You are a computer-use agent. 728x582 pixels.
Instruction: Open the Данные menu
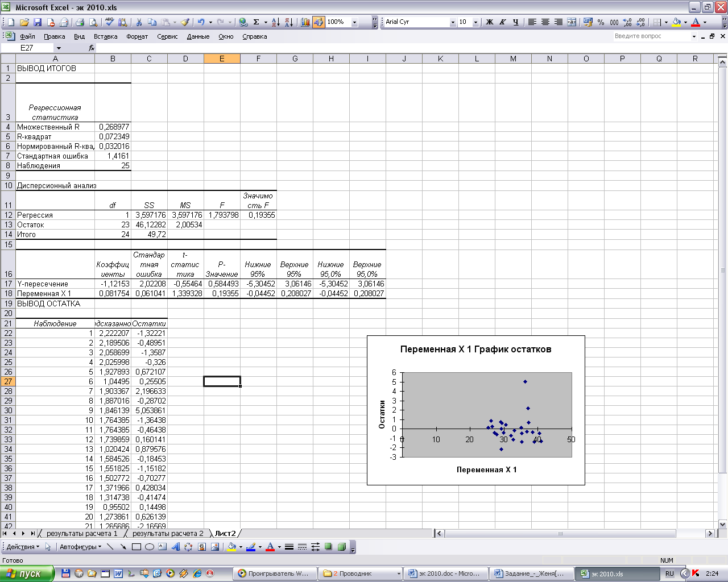point(198,36)
